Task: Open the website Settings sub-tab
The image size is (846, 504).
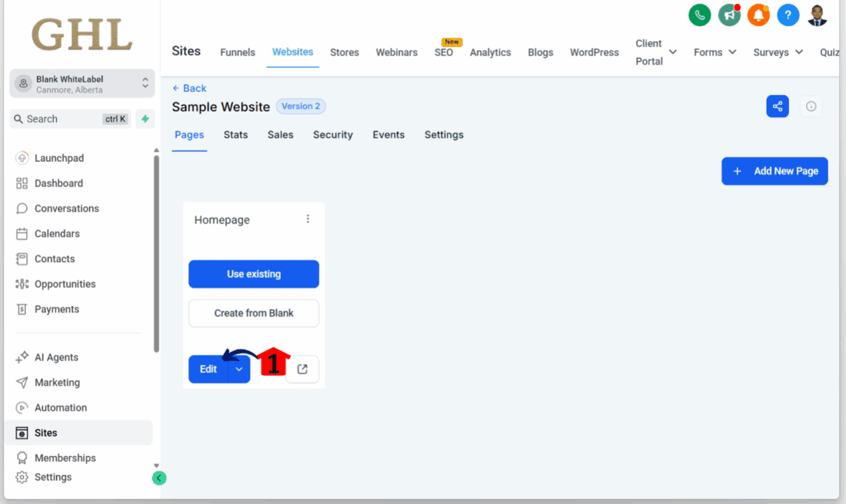Action: click(444, 135)
